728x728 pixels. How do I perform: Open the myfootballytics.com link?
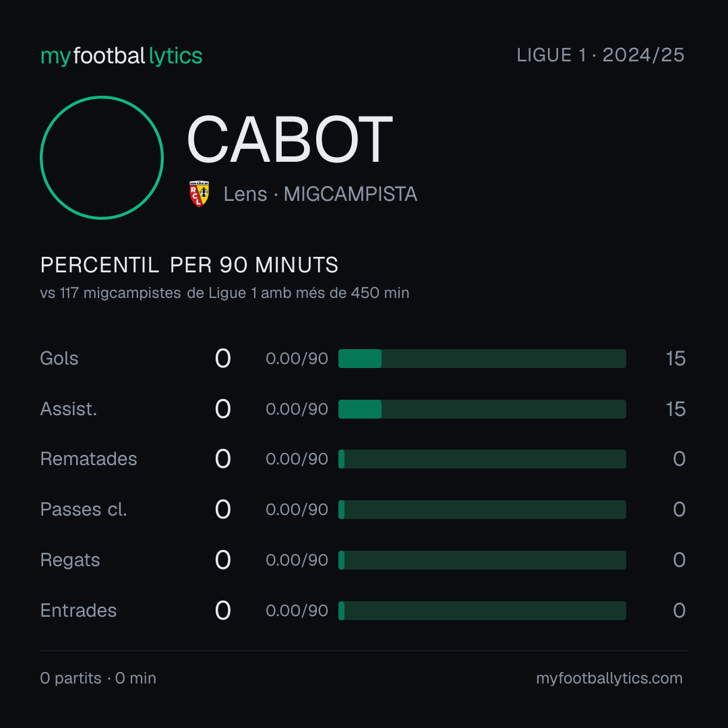coord(609,678)
